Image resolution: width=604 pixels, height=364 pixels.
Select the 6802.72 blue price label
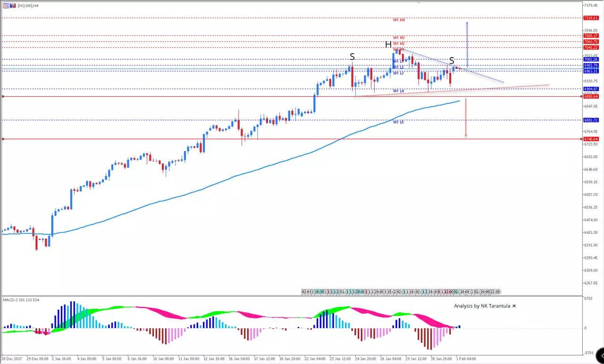(591, 120)
